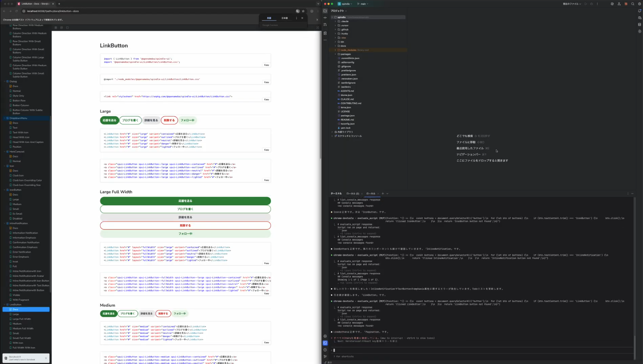Open the IDE Settings gear icon

click(x=640, y=4)
